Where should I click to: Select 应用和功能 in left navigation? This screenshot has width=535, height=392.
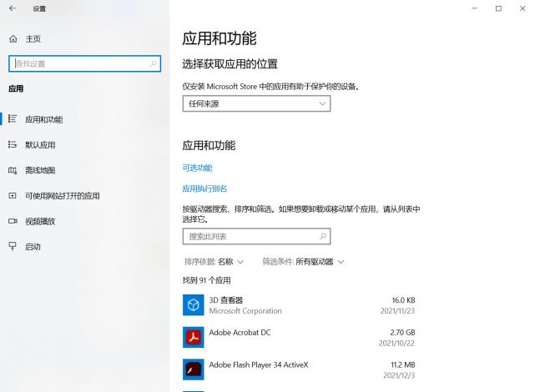pos(43,119)
